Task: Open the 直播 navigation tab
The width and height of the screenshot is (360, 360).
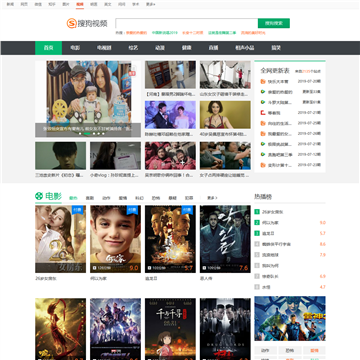Action: [x=213, y=48]
